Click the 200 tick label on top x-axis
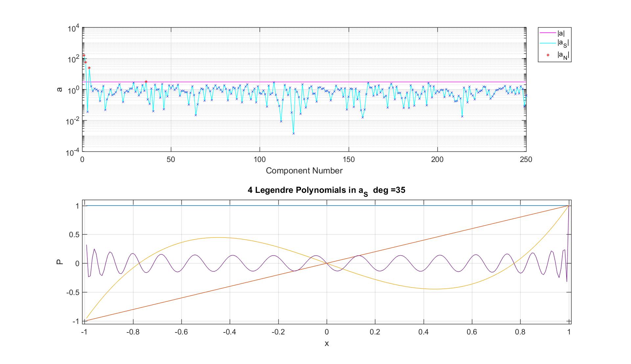 (x=437, y=160)
